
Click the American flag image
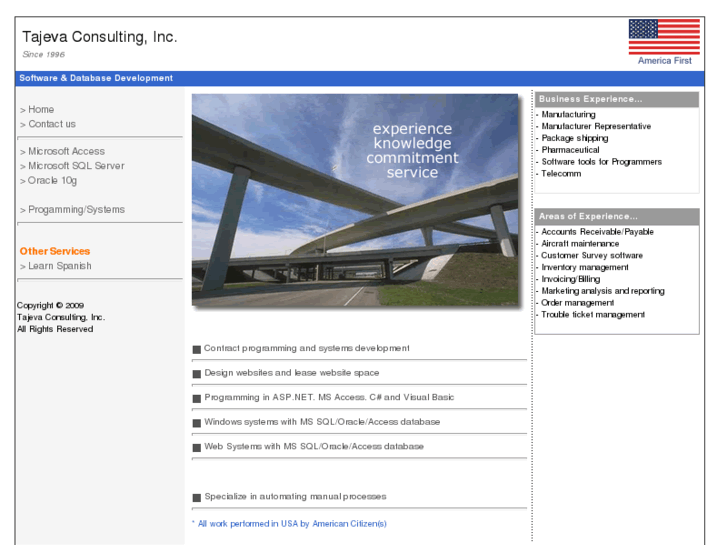[x=664, y=37]
